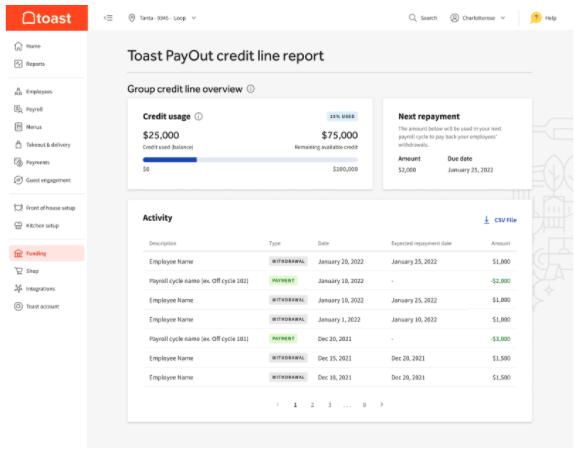Click the Description column header
578x454 pixels.
click(163, 243)
